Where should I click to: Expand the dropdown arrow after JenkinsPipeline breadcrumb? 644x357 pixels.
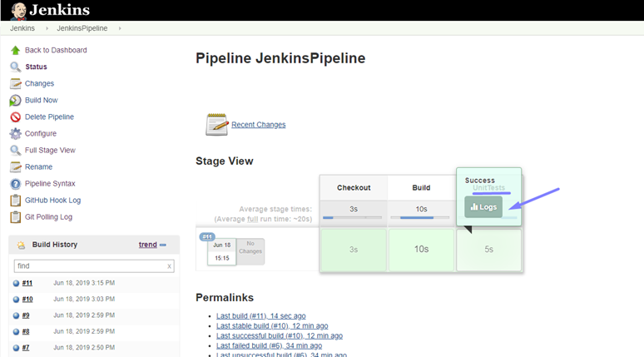[x=120, y=28]
